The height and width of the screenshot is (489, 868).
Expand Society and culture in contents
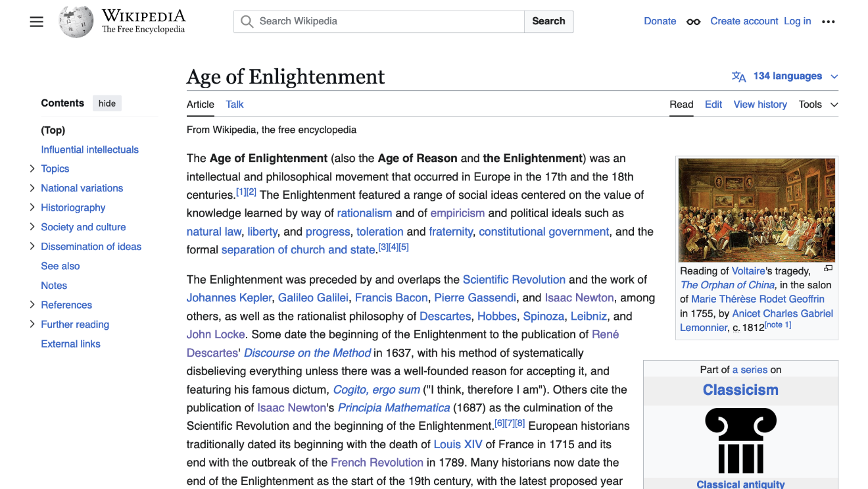pyautogui.click(x=32, y=227)
